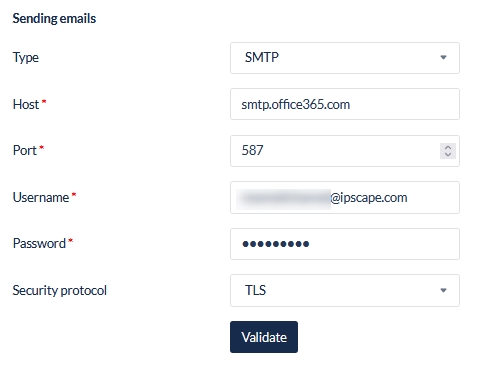488x378 pixels.
Task: Click the Security protocol label
Action: pyautogui.click(x=60, y=291)
